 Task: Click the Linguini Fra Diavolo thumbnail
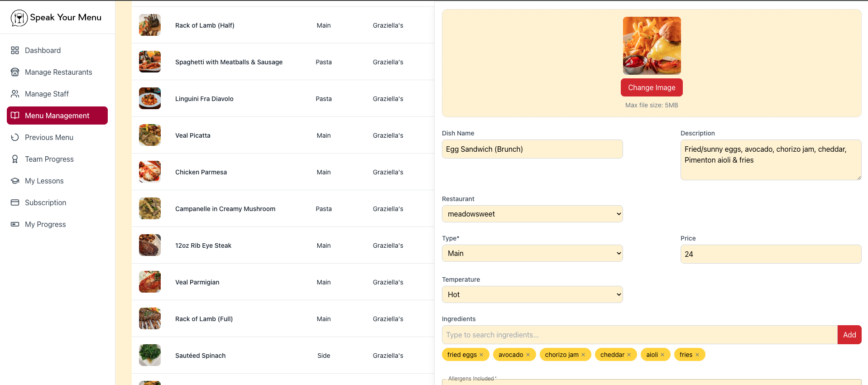click(x=150, y=98)
